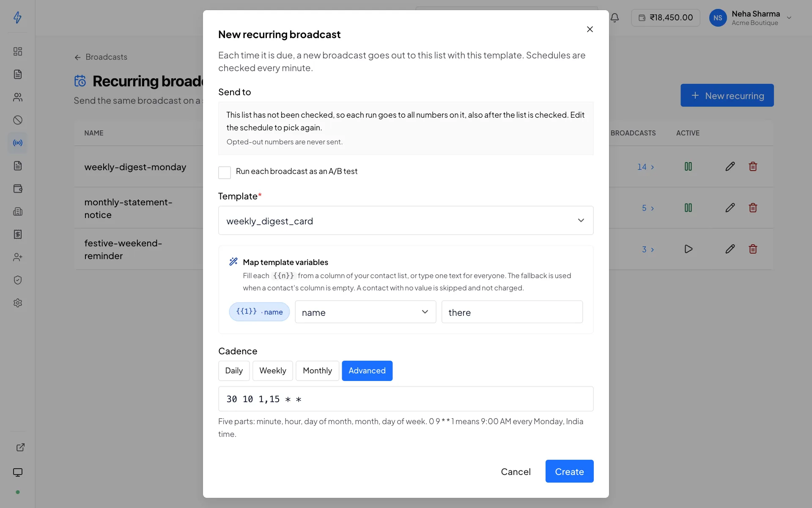Open the blocked/opt-out icon in sidebar
Screen dimensions: 812x508
18,120
